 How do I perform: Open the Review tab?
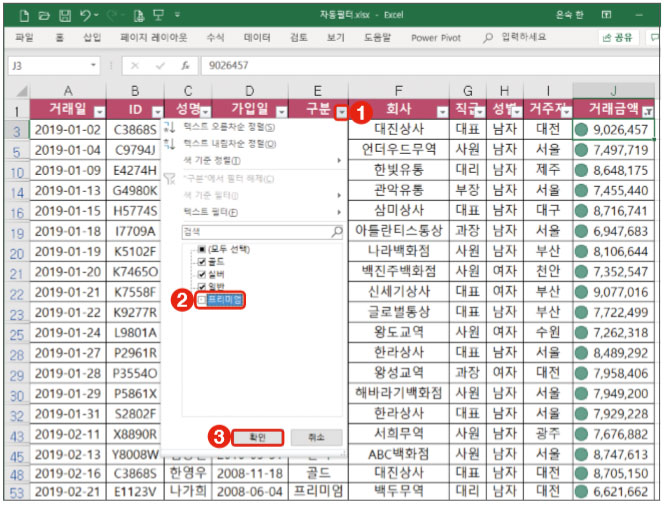pos(299,38)
